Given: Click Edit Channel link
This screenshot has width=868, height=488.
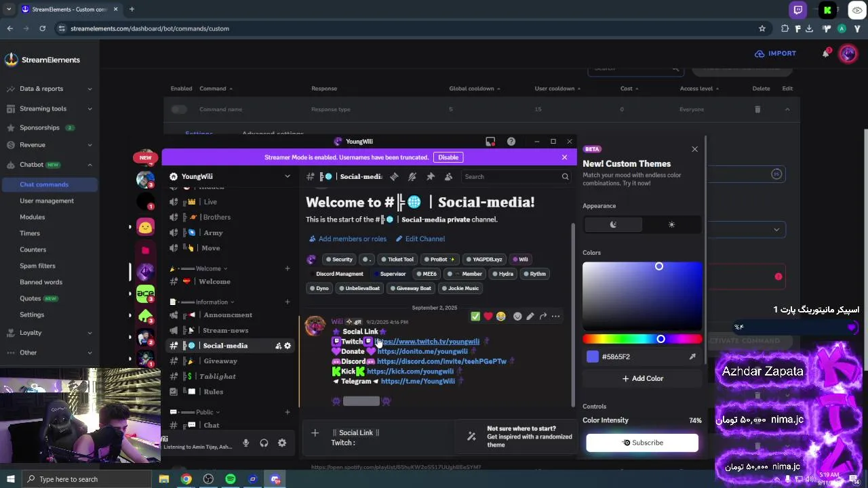Looking at the screenshot, I should (420, 239).
